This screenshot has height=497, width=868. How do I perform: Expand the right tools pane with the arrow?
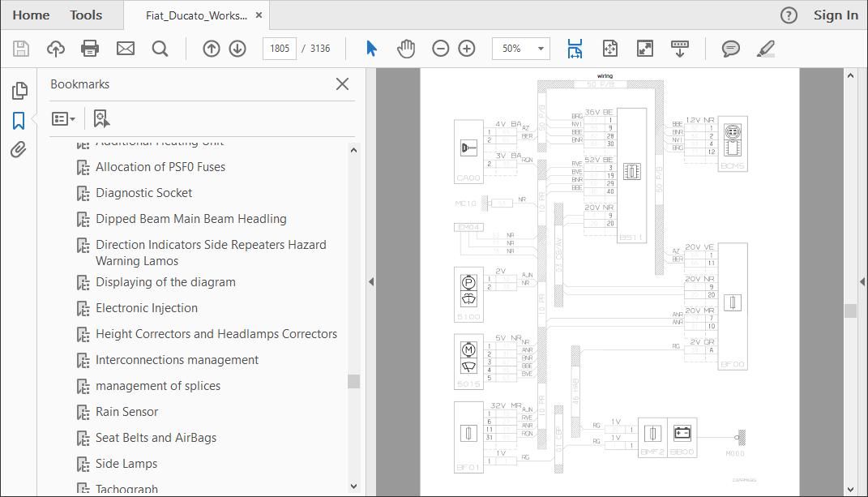[862, 282]
